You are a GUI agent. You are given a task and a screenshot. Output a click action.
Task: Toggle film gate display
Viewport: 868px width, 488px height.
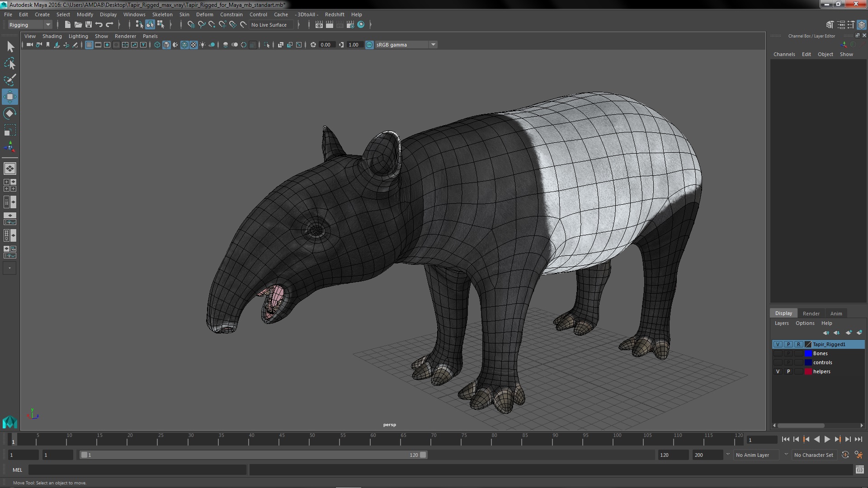click(98, 45)
